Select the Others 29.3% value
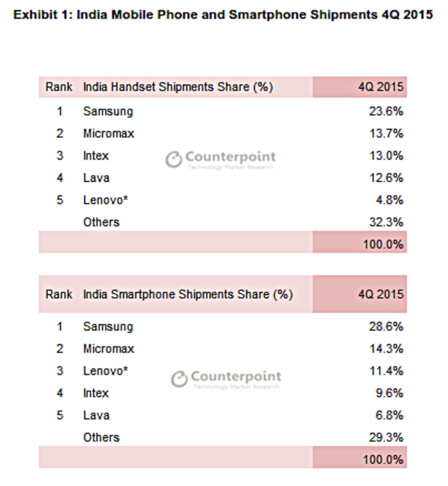The height and width of the screenshot is (486, 448). point(386,437)
